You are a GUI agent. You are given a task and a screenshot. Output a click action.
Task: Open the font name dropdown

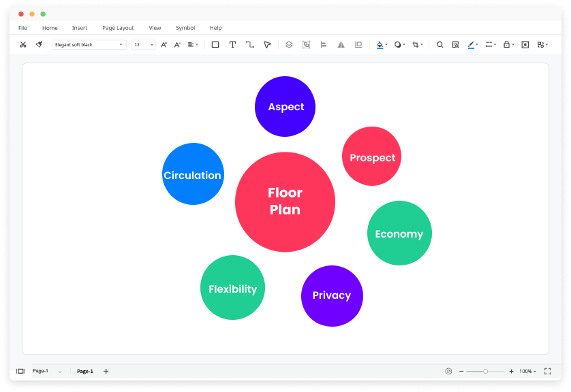point(89,45)
